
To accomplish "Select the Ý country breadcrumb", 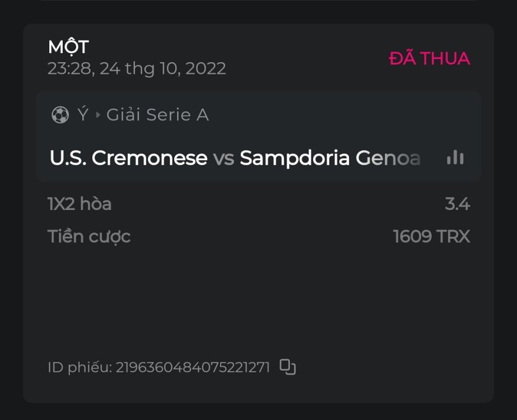I will tap(82, 115).
